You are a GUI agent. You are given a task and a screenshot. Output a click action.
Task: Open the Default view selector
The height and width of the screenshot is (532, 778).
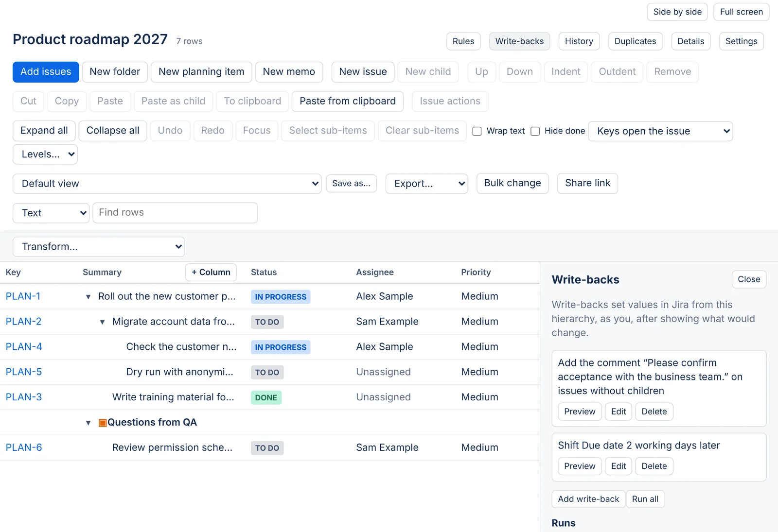pos(167,184)
